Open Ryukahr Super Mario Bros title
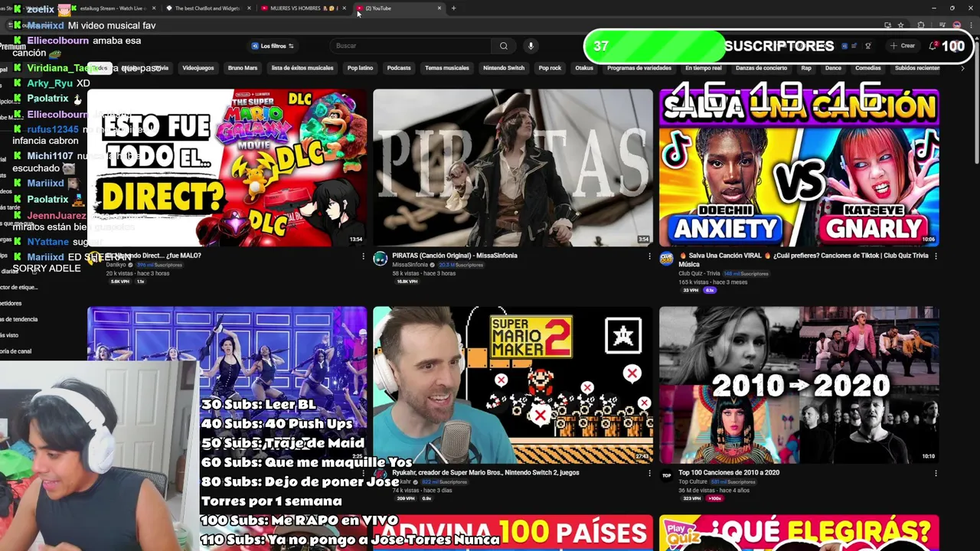 (x=485, y=473)
